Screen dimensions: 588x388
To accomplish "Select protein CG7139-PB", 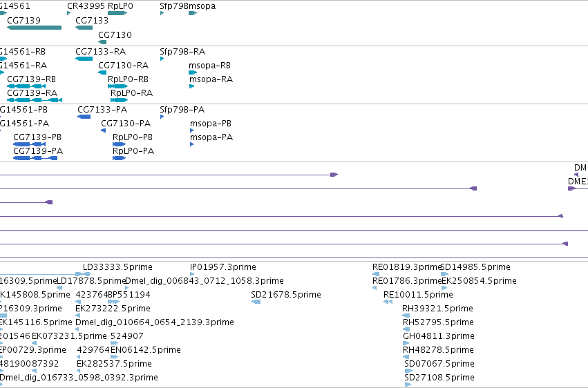I will point(29,144).
